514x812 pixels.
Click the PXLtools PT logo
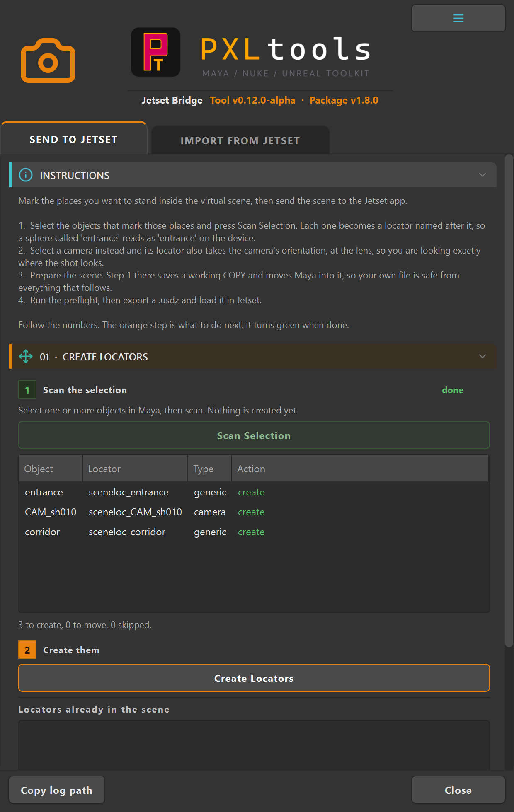point(155,52)
